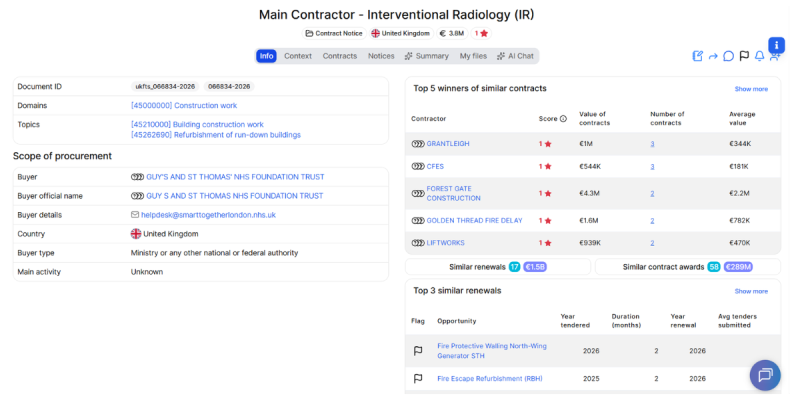Go to the Notices tab

pos(381,56)
